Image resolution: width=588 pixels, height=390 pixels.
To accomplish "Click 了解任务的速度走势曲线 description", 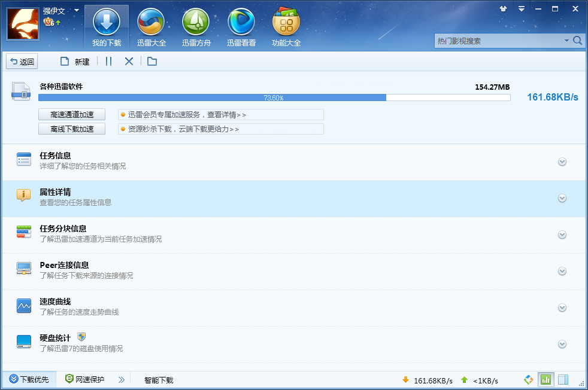I will [x=79, y=312].
